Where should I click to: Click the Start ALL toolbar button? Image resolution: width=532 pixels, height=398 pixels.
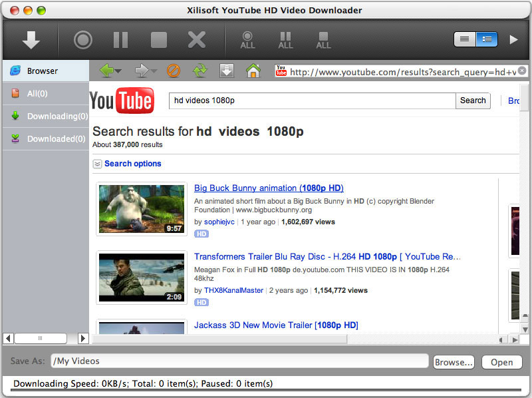[247, 40]
